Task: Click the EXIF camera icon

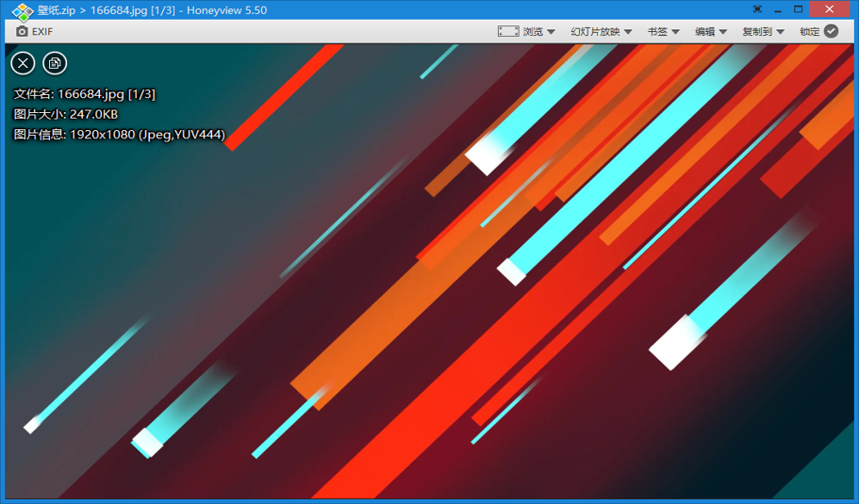Action: click(22, 32)
